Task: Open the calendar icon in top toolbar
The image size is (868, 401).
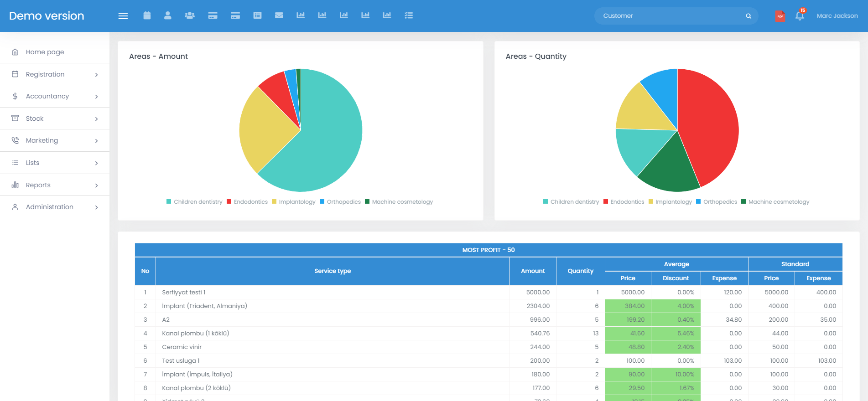Action: (x=147, y=15)
